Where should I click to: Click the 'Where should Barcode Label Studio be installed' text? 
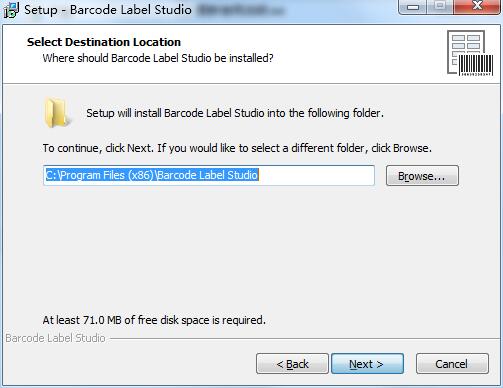tap(158, 58)
